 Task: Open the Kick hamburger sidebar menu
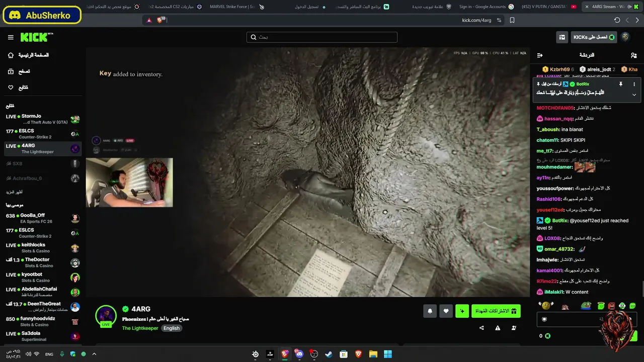coord(11,37)
